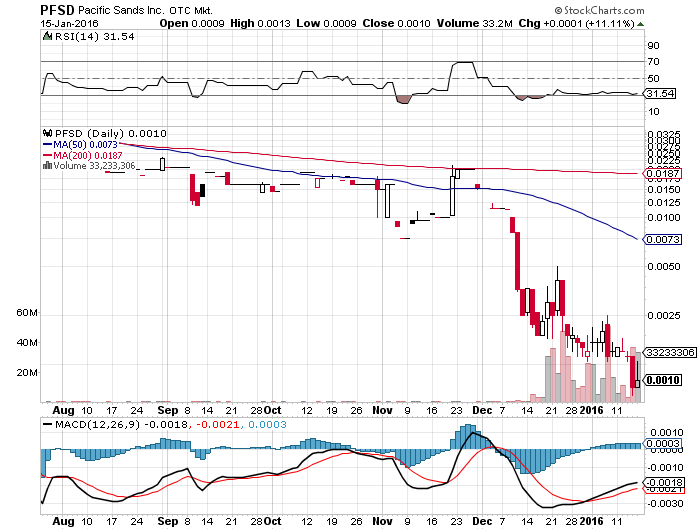
Task: Click the blue 0.0003 MACD legend value
Action: click(267, 424)
